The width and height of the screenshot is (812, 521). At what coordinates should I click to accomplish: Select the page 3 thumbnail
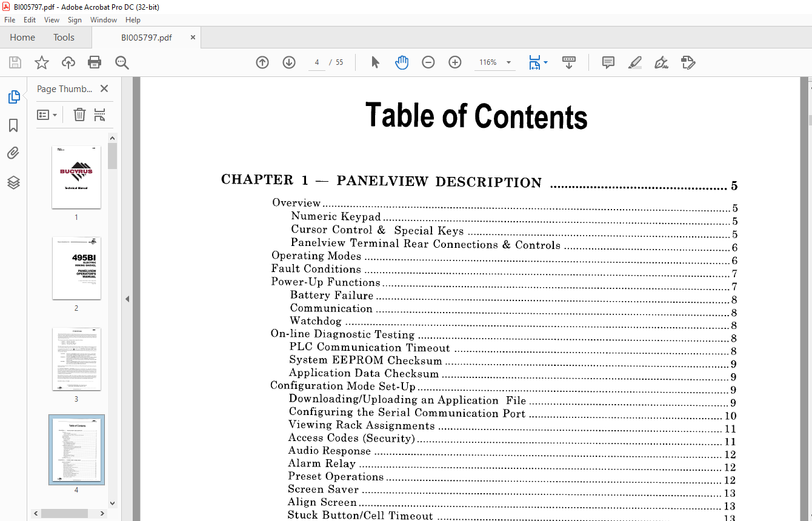[x=76, y=359]
